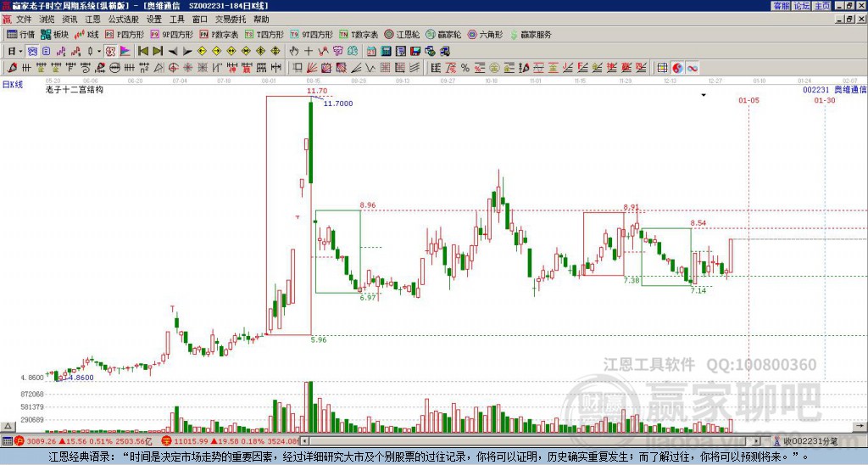Click the status bar grid icon

coord(7,441)
